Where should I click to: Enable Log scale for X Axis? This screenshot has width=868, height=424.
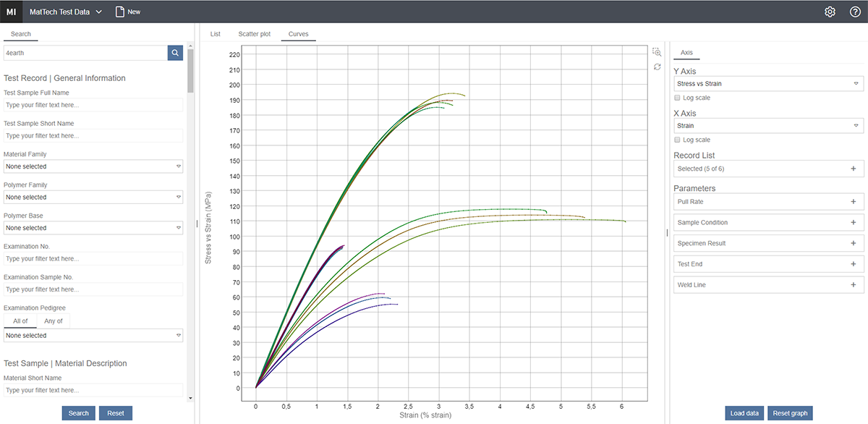(x=677, y=140)
